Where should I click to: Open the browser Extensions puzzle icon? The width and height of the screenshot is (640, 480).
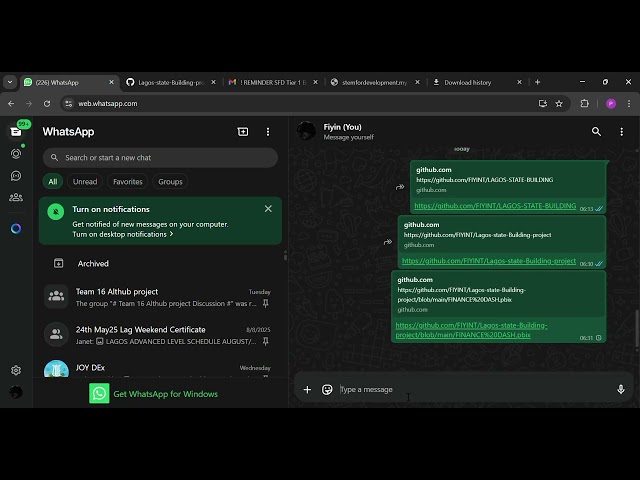584,104
